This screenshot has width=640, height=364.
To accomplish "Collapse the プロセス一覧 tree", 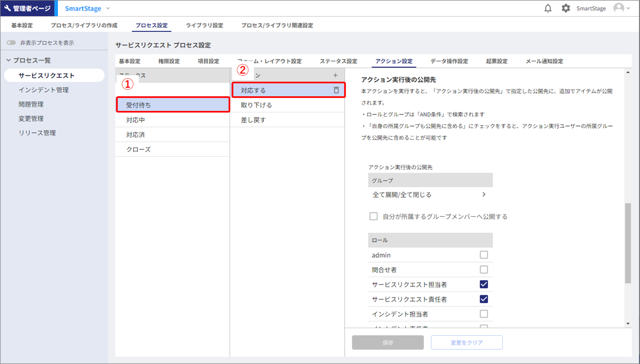I will (x=9, y=60).
